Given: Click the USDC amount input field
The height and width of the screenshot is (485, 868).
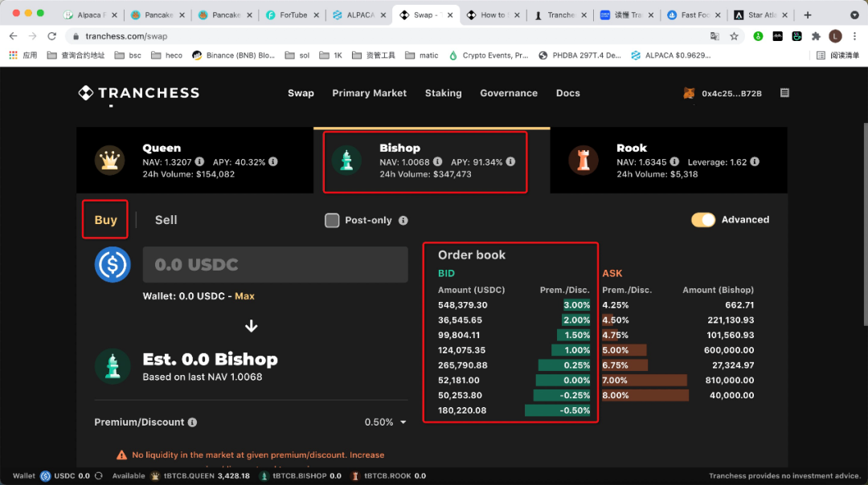Looking at the screenshot, I should 275,264.
